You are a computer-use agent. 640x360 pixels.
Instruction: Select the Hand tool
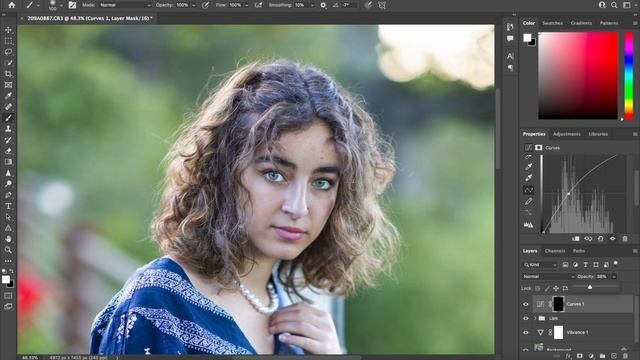click(8, 239)
